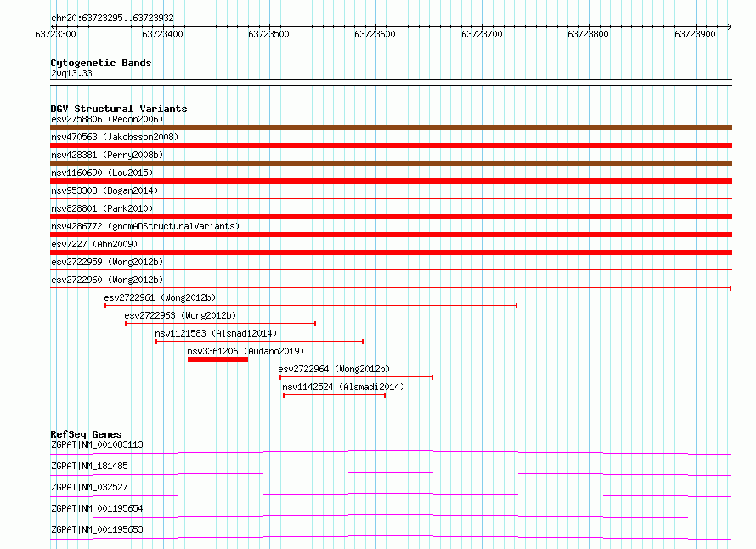The height and width of the screenshot is (549, 756).
Task: Click the thick red nsv3361206 bar
Action: (218, 359)
